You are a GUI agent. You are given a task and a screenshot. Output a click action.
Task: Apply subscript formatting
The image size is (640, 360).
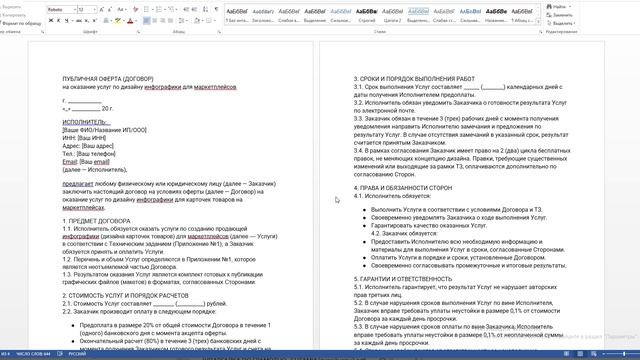(x=87, y=20)
